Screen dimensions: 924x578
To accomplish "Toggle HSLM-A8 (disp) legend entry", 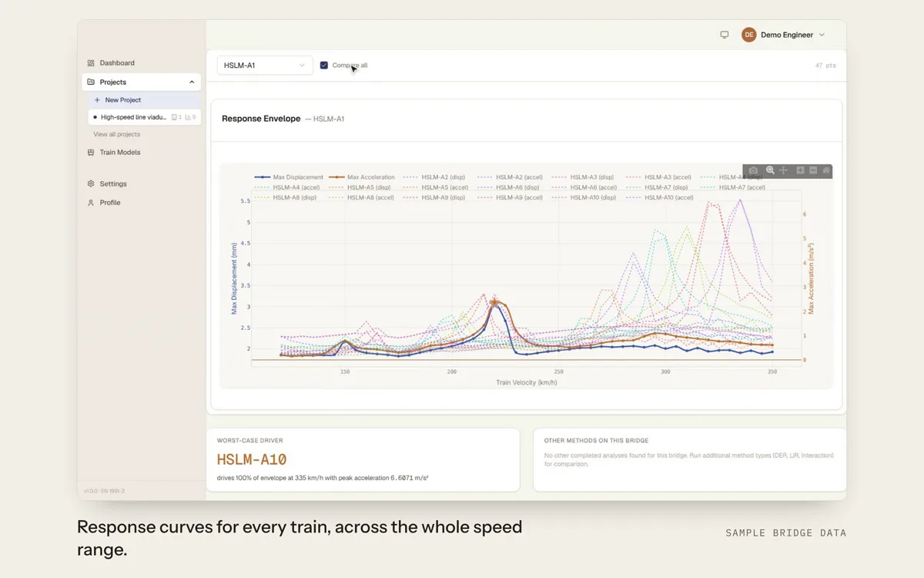I will [285, 197].
